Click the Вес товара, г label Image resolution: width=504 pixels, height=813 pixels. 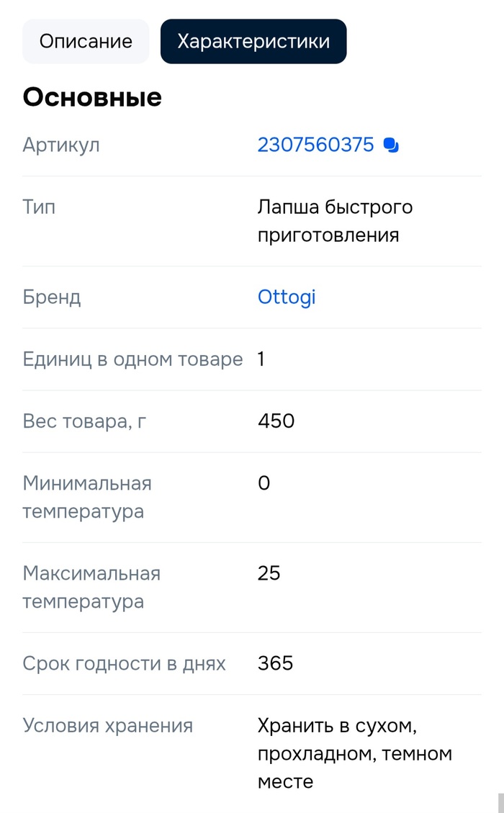coord(84,421)
